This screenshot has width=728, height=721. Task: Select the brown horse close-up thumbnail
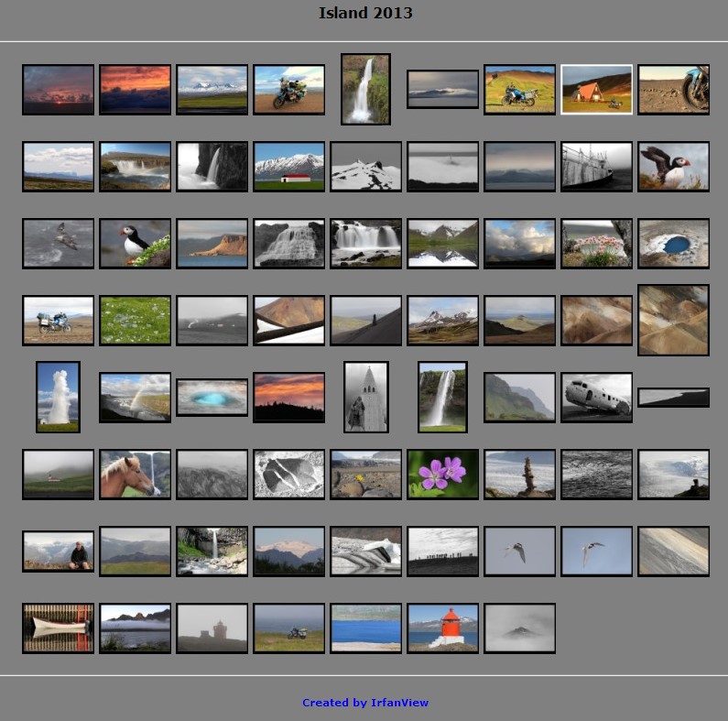tap(135, 474)
